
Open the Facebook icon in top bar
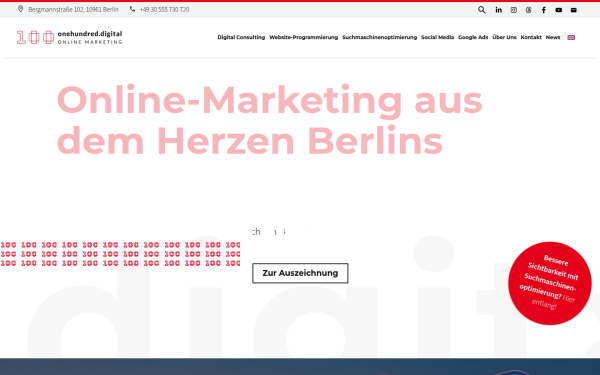[x=543, y=10]
